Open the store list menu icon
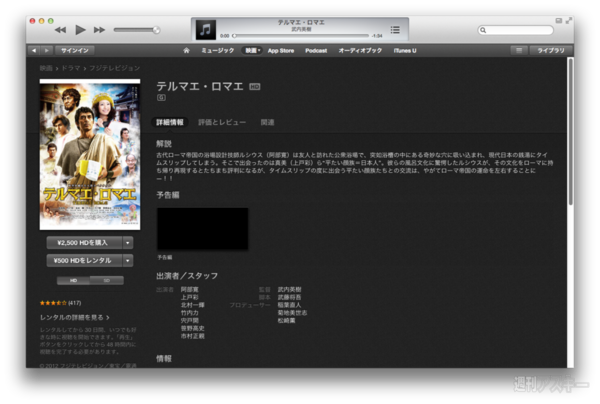Screen dimensions: 600x404 [x=519, y=50]
